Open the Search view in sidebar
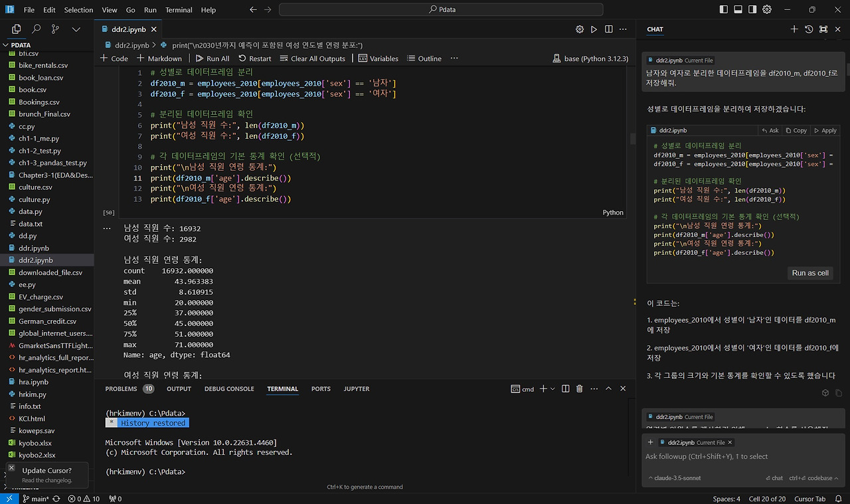Image resolution: width=850 pixels, height=504 pixels. click(36, 29)
